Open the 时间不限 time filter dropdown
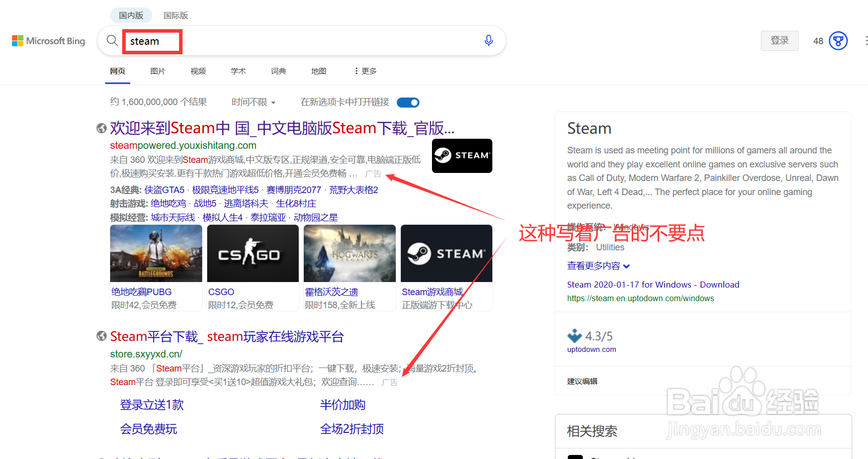This screenshot has height=459, width=868. point(253,102)
